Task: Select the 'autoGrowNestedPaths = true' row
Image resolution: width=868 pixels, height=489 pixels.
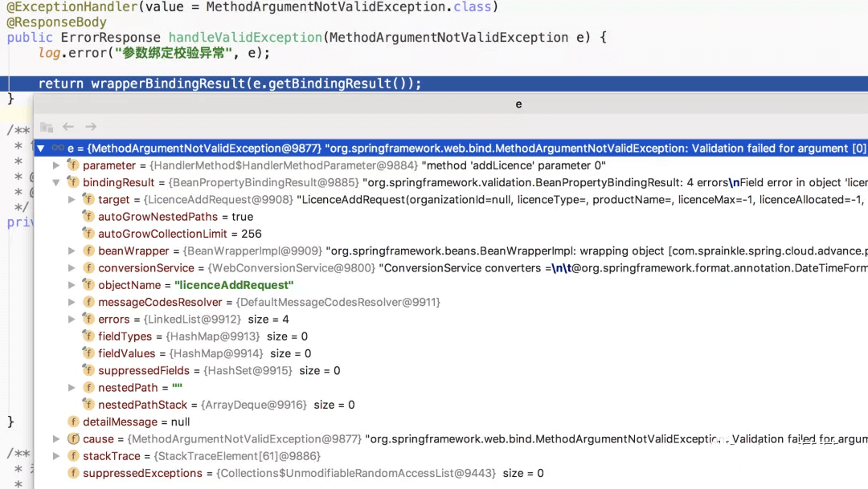Action: [x=451, y=217]
